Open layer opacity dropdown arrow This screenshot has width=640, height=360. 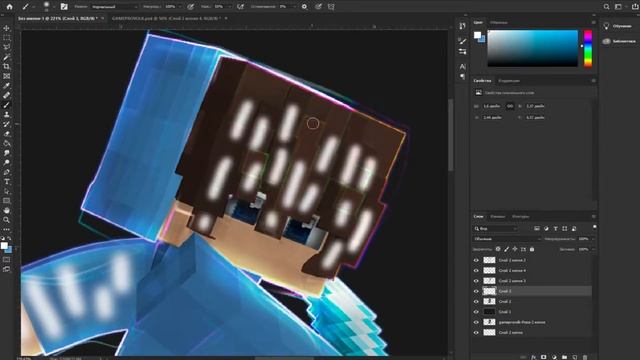pos(593,239)
